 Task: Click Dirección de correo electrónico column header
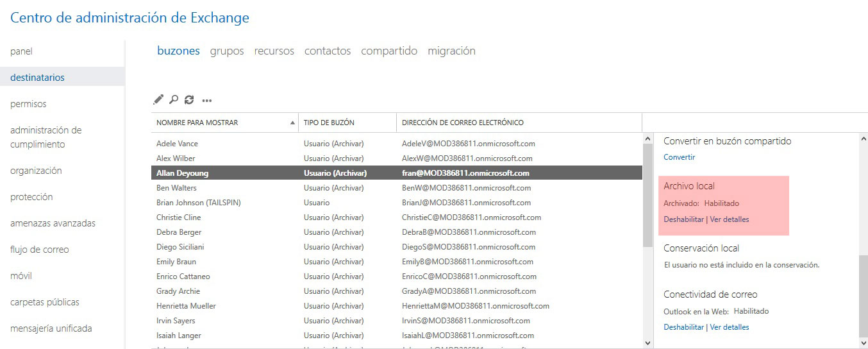pos(519,123)
